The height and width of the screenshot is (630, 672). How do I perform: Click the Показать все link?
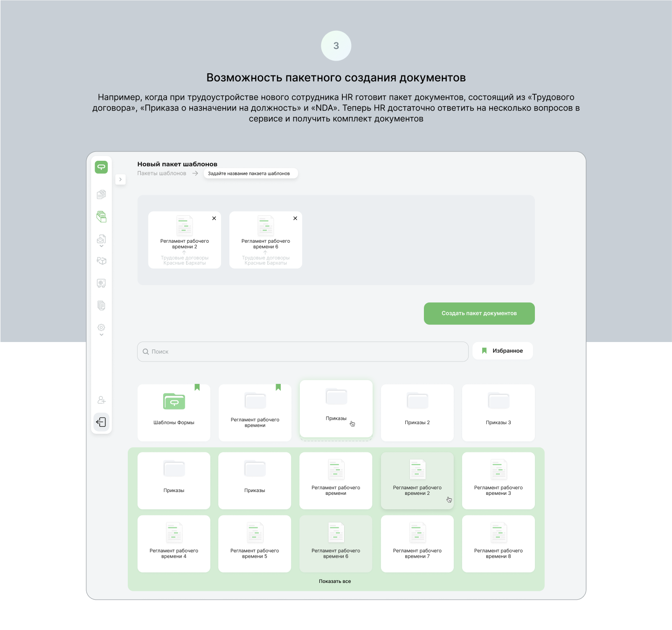coord(335,582)
